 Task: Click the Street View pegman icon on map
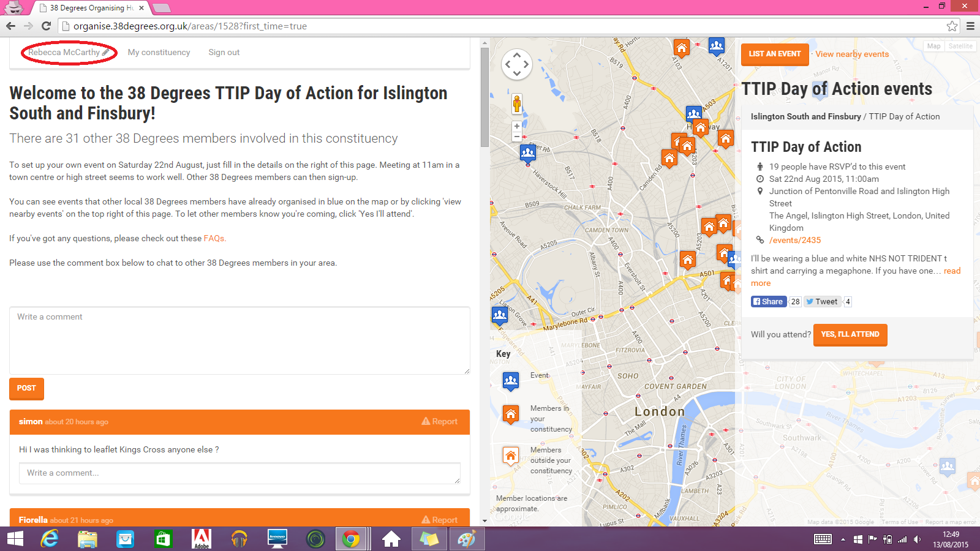(517, 104)
